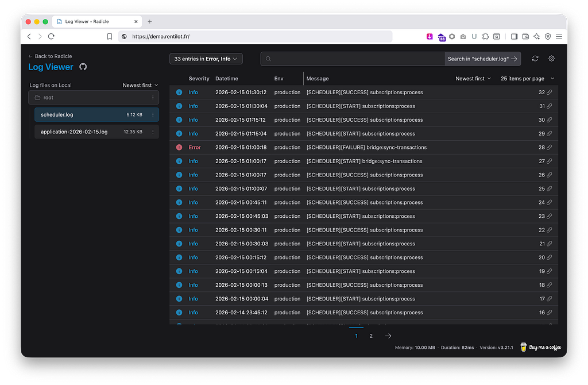
Task: Click browser forward arrow
Action: [x=40, y=36]
